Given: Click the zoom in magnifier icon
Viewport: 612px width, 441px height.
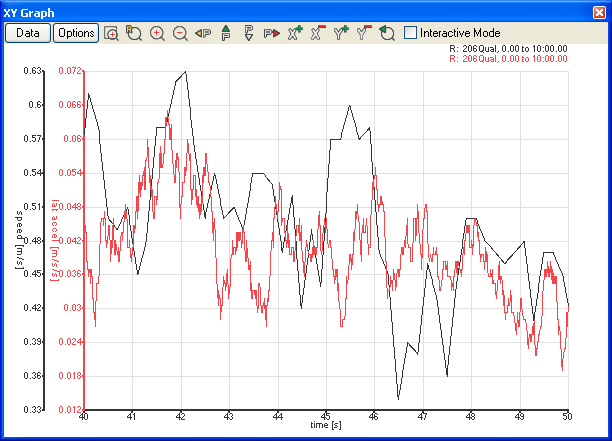Looking at the screenshot, I should click(x=157, y=33).
